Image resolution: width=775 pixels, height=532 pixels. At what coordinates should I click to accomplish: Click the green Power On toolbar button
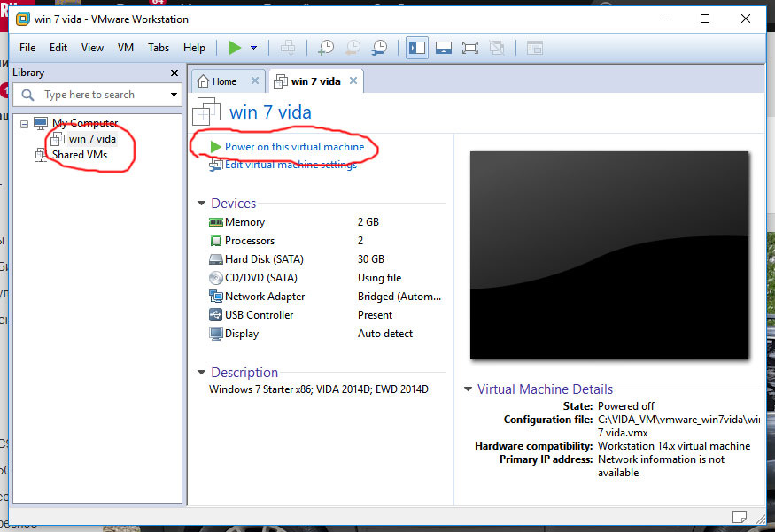(x=235, y=48)
